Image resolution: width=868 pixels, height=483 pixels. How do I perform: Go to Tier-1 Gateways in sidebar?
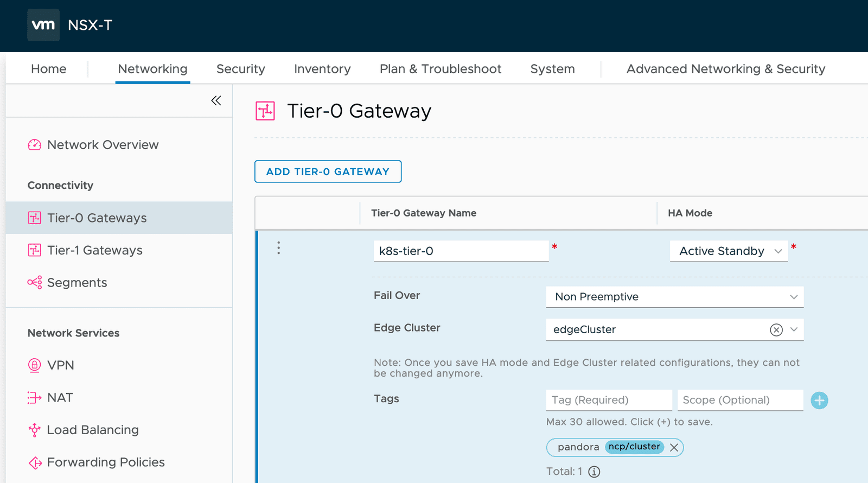[94, 250]
